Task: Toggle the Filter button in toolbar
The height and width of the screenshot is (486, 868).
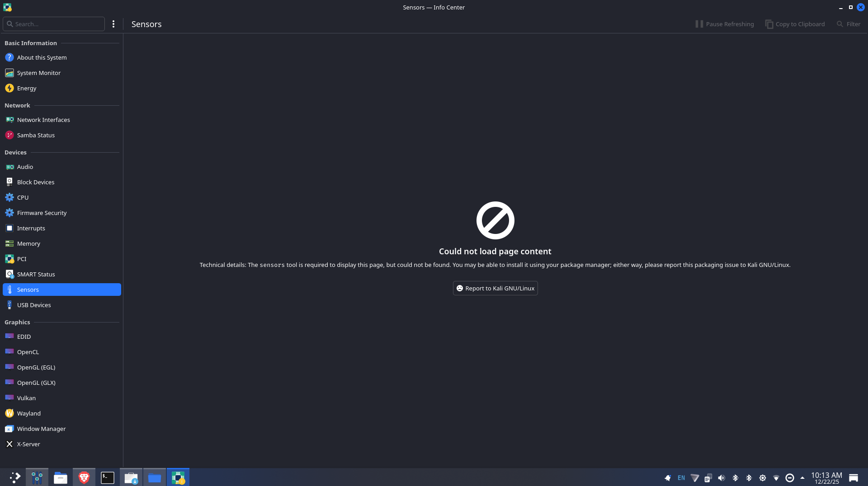Action: [x=849, y=24]
